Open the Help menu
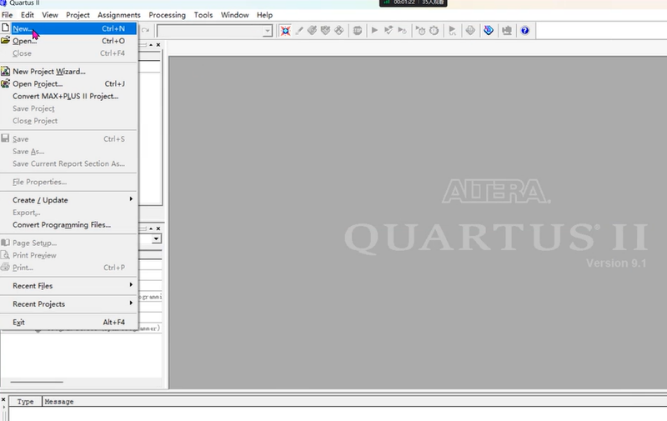The height and width of the screenshot is (421, 667). tap(265, 15)
